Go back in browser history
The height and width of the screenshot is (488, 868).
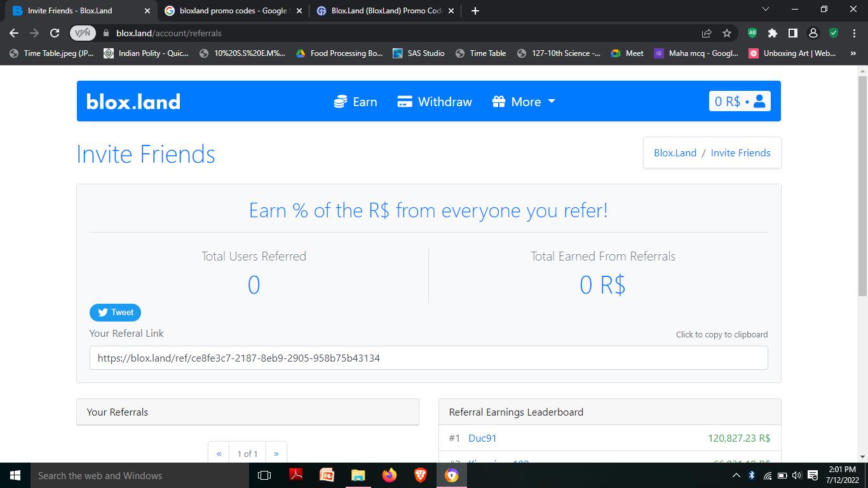coord(14,33)
